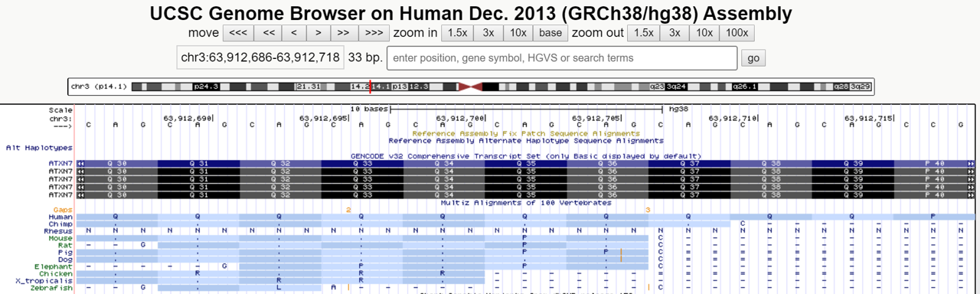Move view far left with <<< button
Viewport: 980px width, 294px height.
coord(238,33)
